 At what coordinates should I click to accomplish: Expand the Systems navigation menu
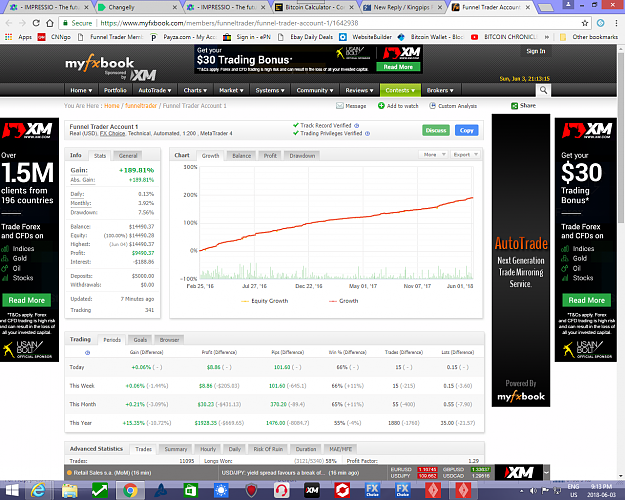pos(270,90)
